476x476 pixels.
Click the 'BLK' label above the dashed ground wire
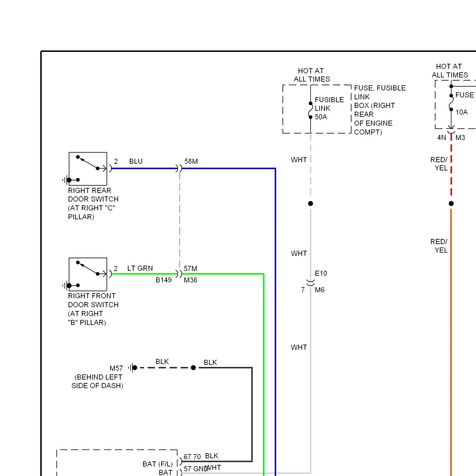tap(162, 361)
